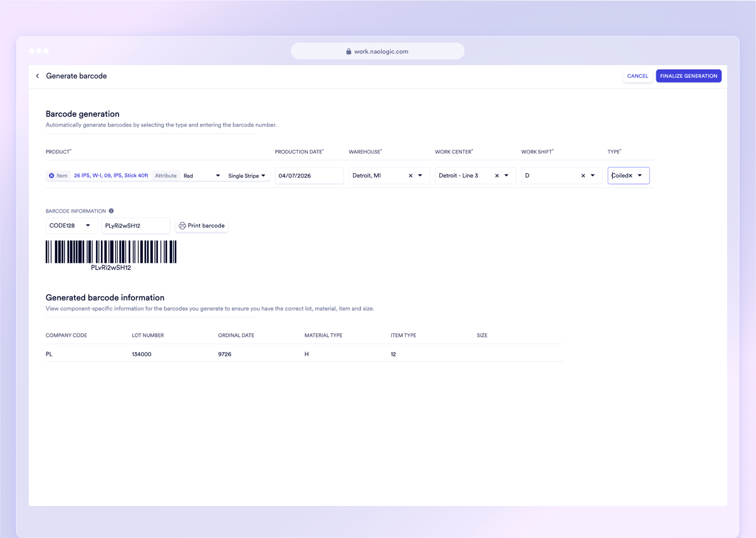Click the generated barcode image
This screenshot has height=538, width=756.
(x=110, y=252)
